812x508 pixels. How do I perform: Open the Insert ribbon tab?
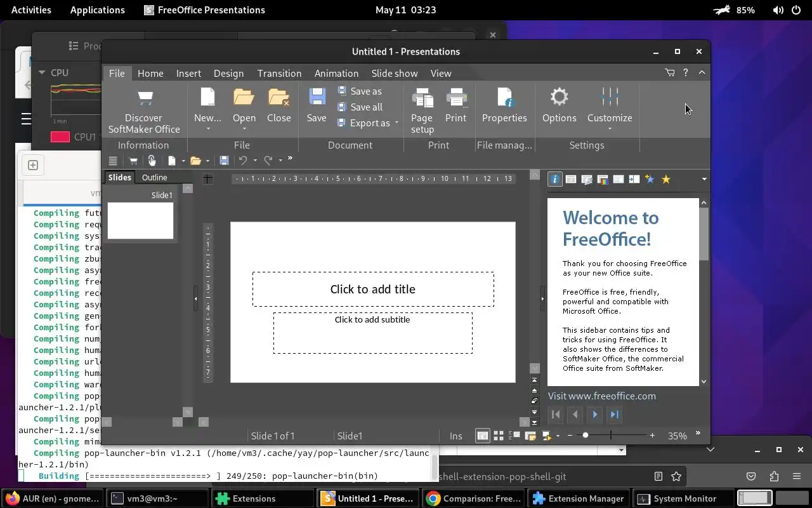pos(188,73)
